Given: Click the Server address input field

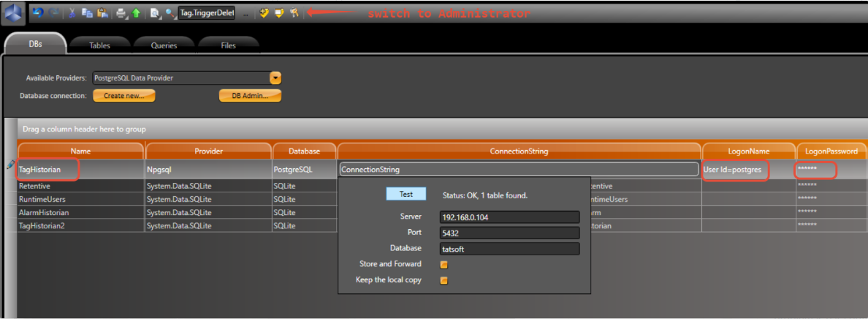Looking at the screenshot, I should 509,217.
